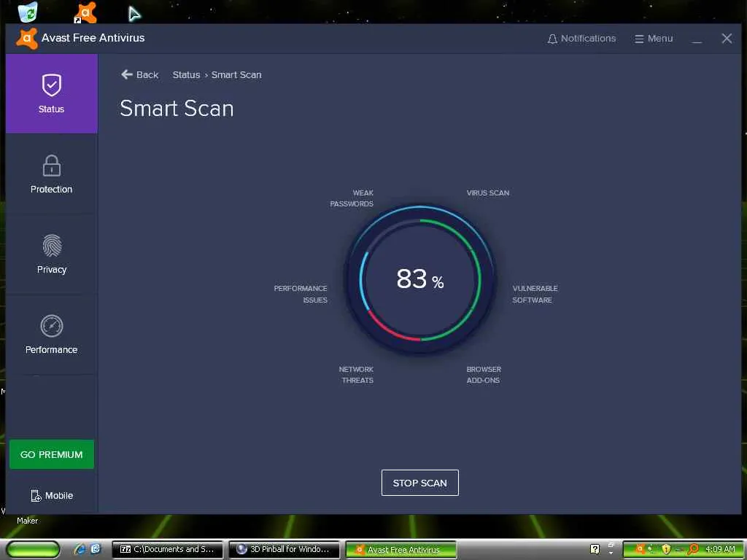747x560 pixels.
Task: Click the 4:09 AM taskbar clock
Action: coord(720,549)
